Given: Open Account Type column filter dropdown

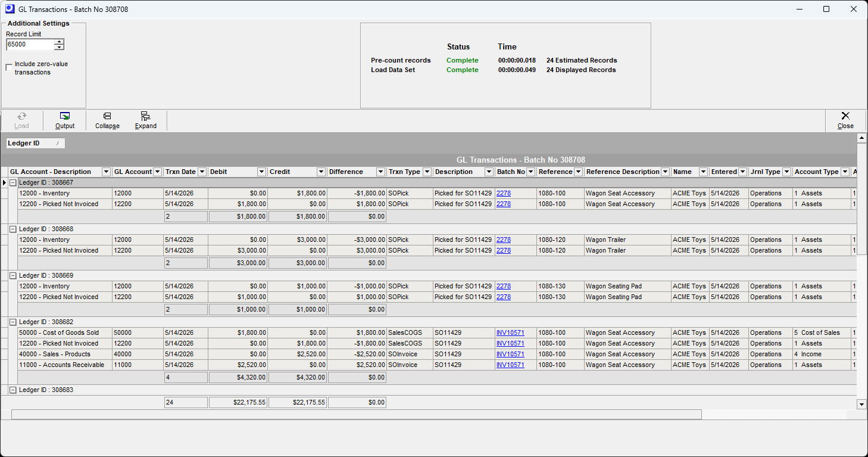Looking at the screenshot, I should [x=845, y=172].
